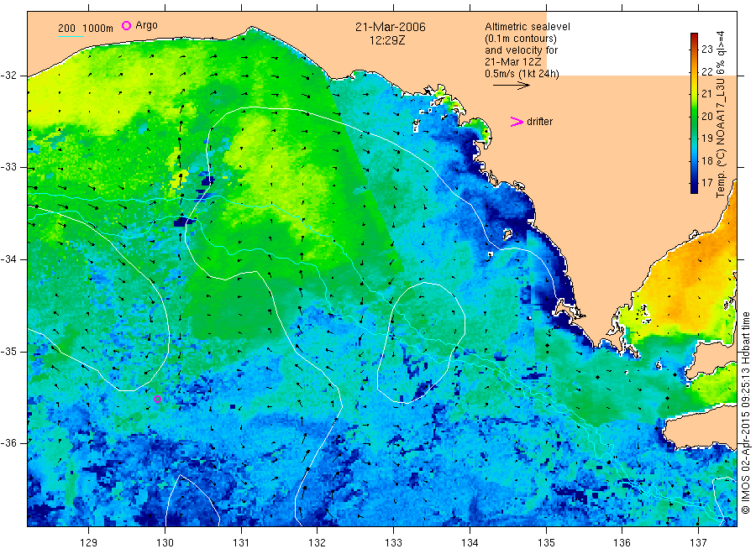Click colorbar tick label 21
The width and height of the screenshot is (756, 554).
[x=706, y=93]
